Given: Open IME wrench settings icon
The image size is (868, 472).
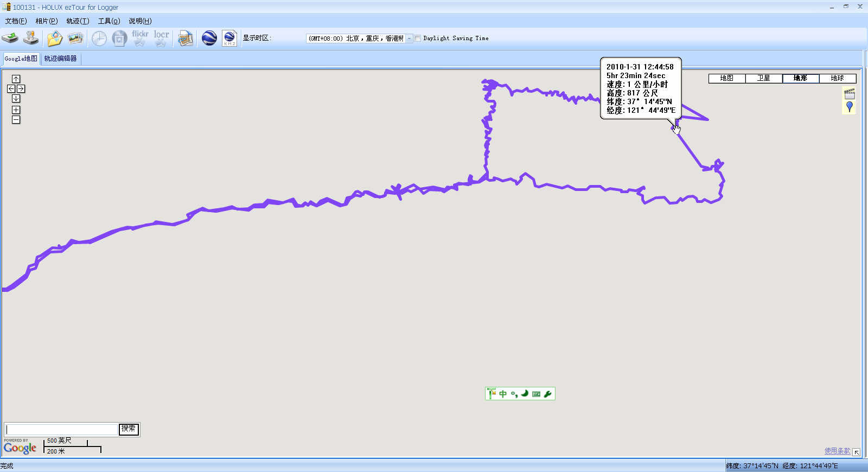Looking at the screenshot, I should [x=548, y=394].
